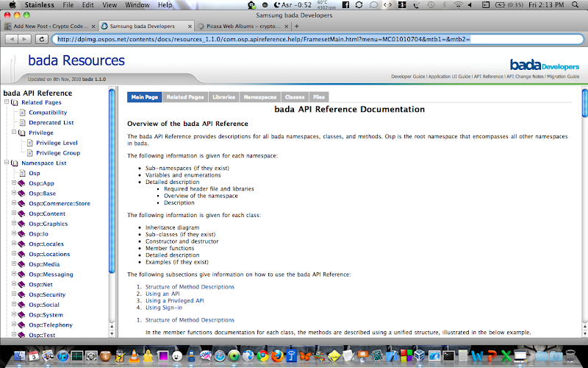Open the Calendar icon in the Dock
The width and height of the screenshot is (588, 368).
point(34,355)
